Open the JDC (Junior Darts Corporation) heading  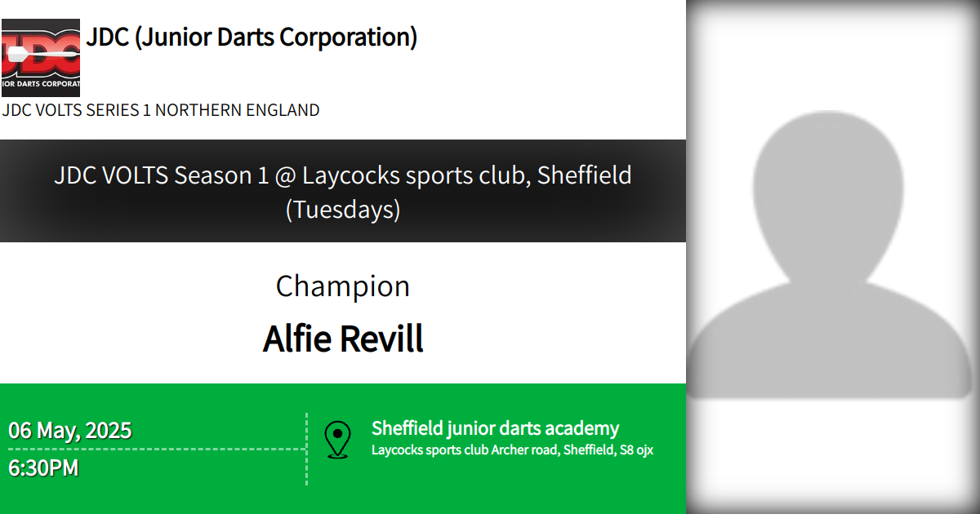[252, 38]
